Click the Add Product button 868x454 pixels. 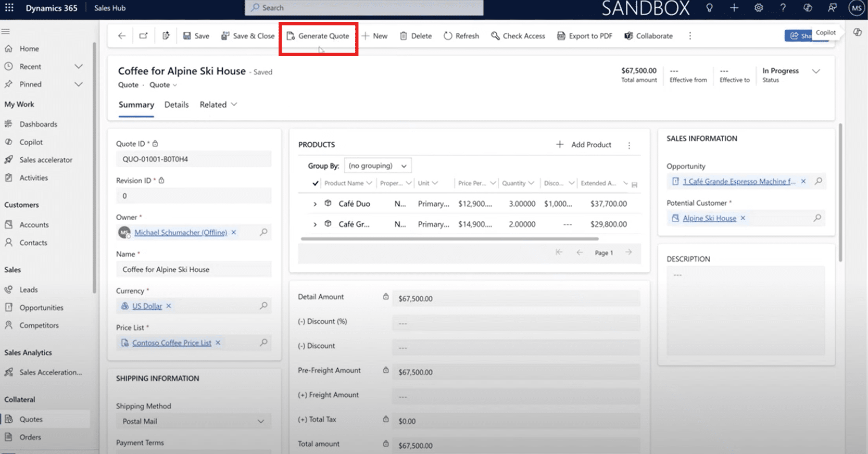[584, 145]
